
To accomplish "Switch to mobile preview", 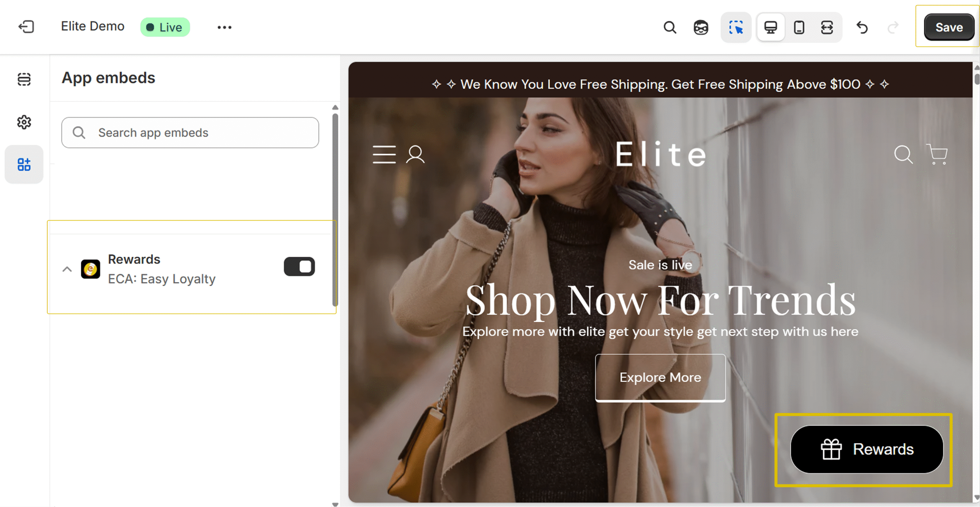I will [x=799, y=27].
